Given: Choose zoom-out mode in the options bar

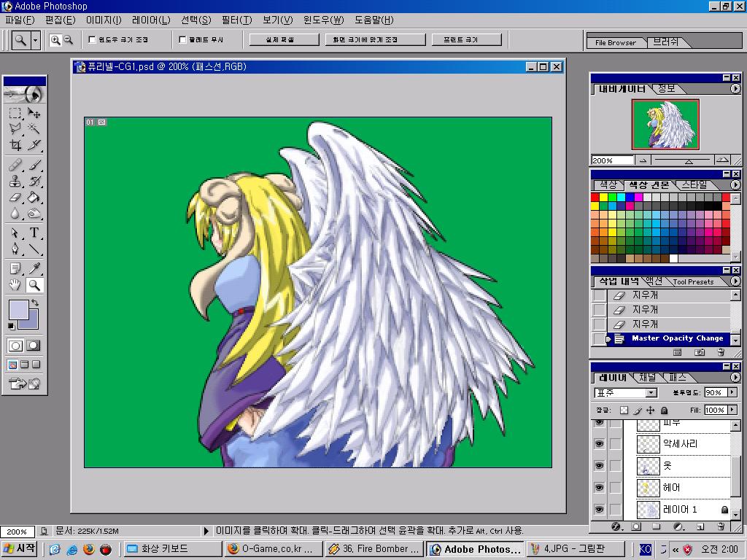Looking at the screenshot, I should pos(68,40).
